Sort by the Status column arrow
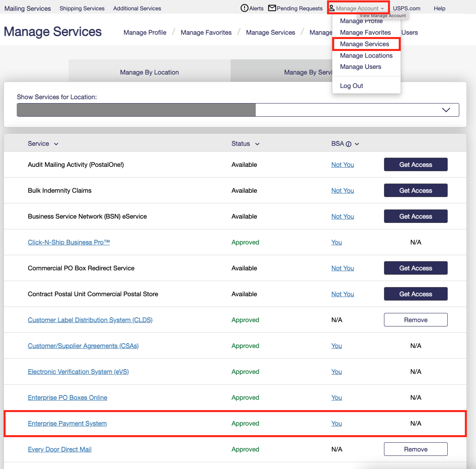 tap(257, 144)
